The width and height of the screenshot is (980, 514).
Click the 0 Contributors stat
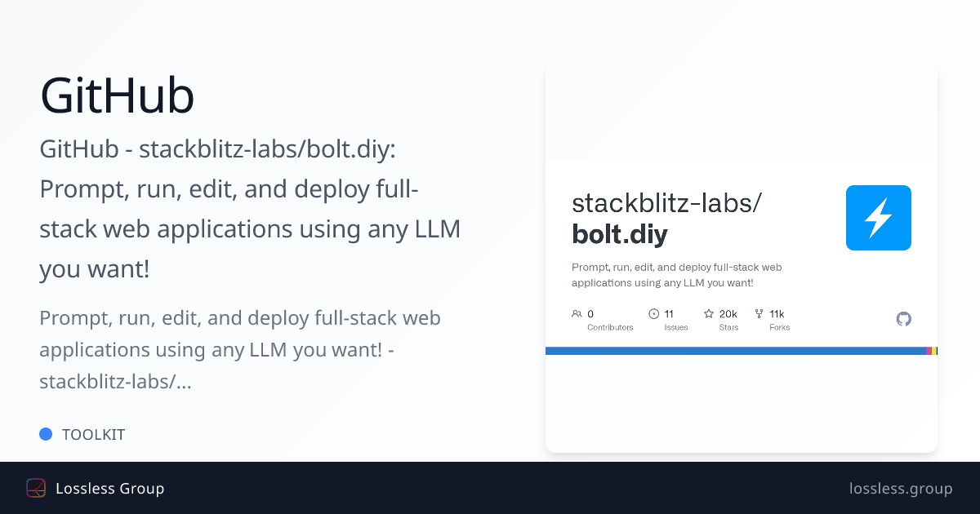603,320
